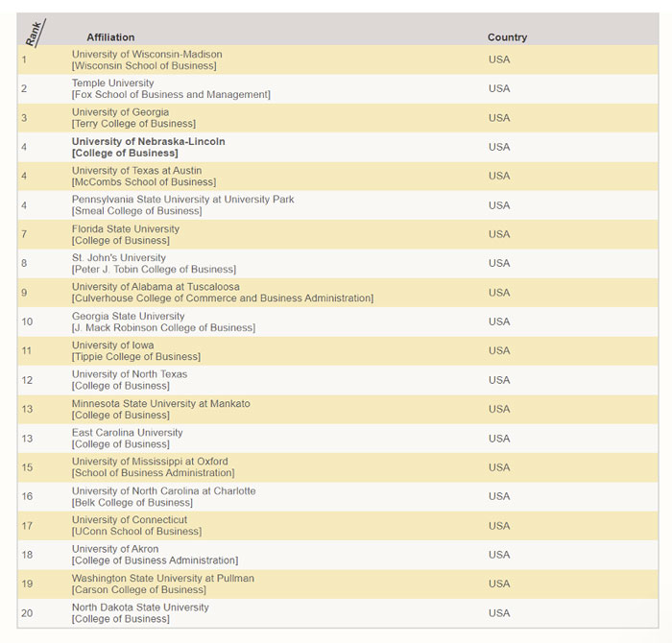The height and width of the screenshot is (643, 672).
Task: Click rank number 1 cell
Action: [x=24, y=60]
